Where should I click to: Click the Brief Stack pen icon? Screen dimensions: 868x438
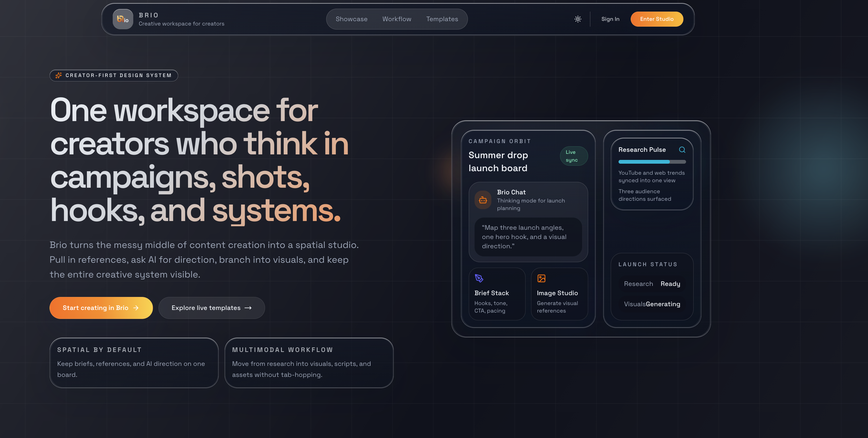coord(479,278)
